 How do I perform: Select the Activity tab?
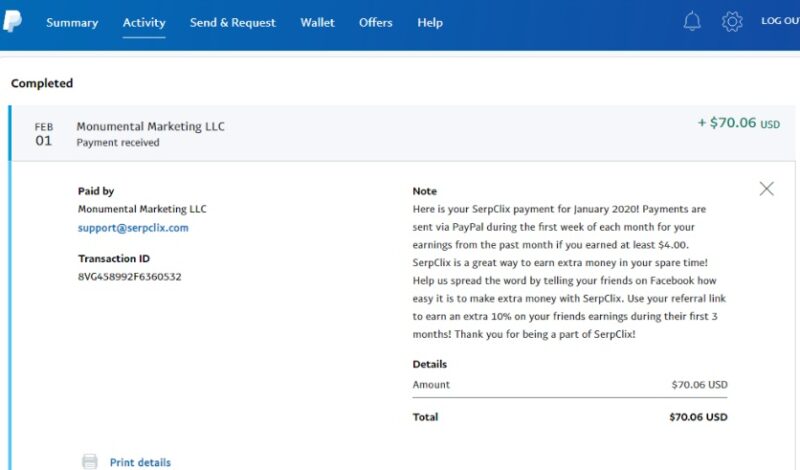144,23
